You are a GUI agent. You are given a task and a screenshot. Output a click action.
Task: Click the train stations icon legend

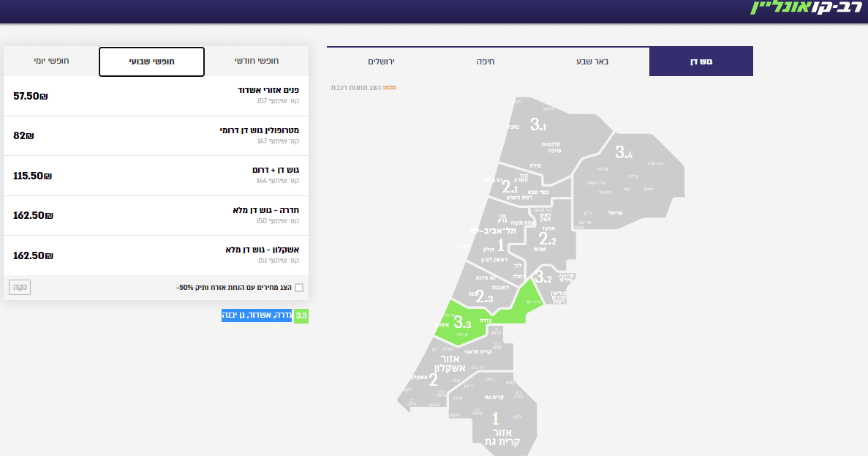click(x=390, y=88)
